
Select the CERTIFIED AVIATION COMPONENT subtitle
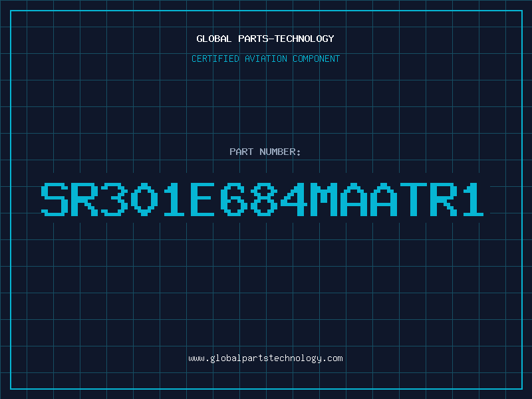point(265,59)
